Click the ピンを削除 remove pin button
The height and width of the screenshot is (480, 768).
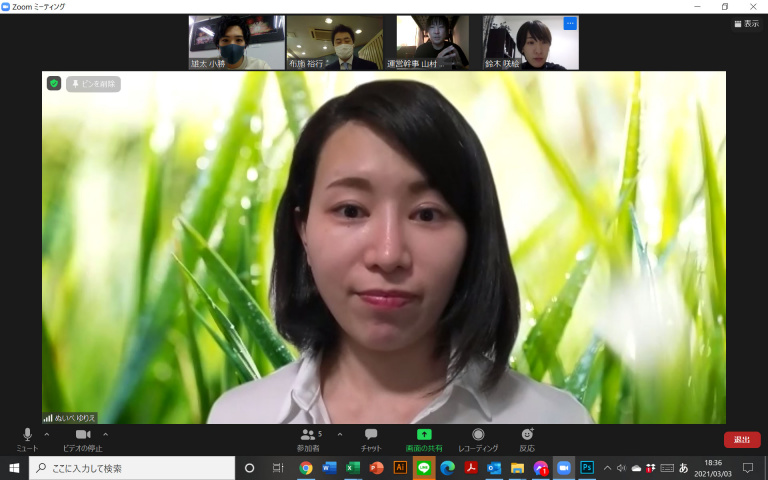pos(93,84)
